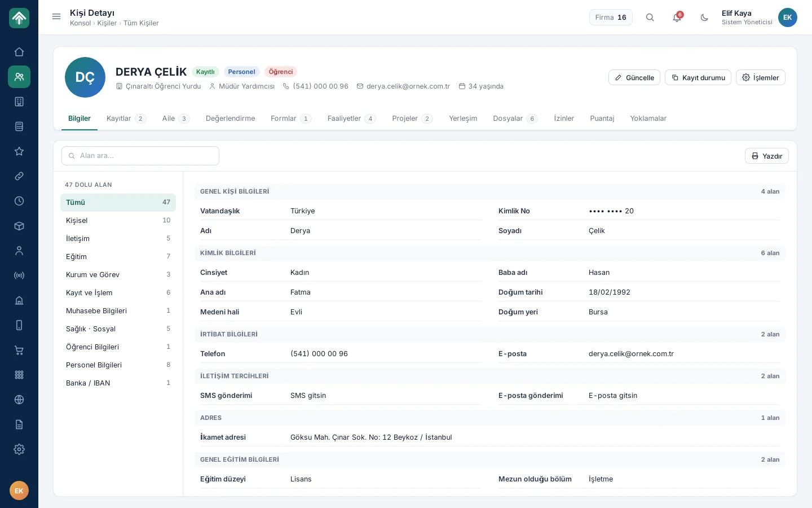Open the Dosyalar tab

point(515,119)
